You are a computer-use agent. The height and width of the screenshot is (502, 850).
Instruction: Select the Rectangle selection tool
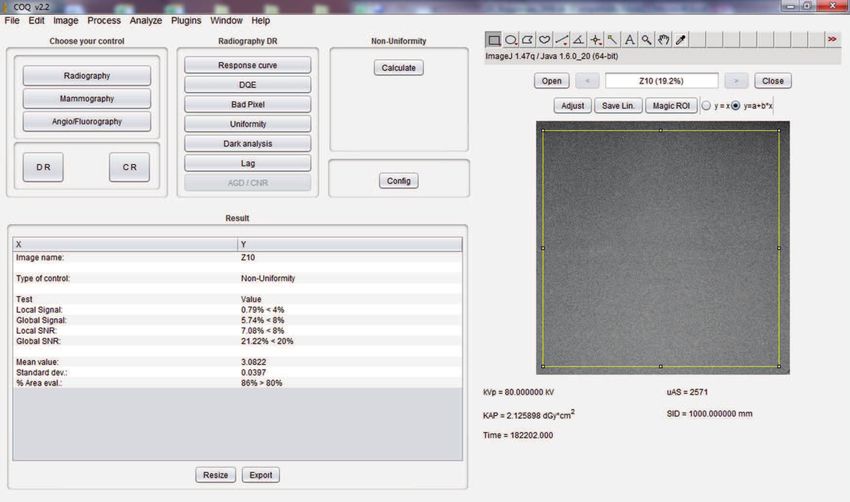(493, 40)
